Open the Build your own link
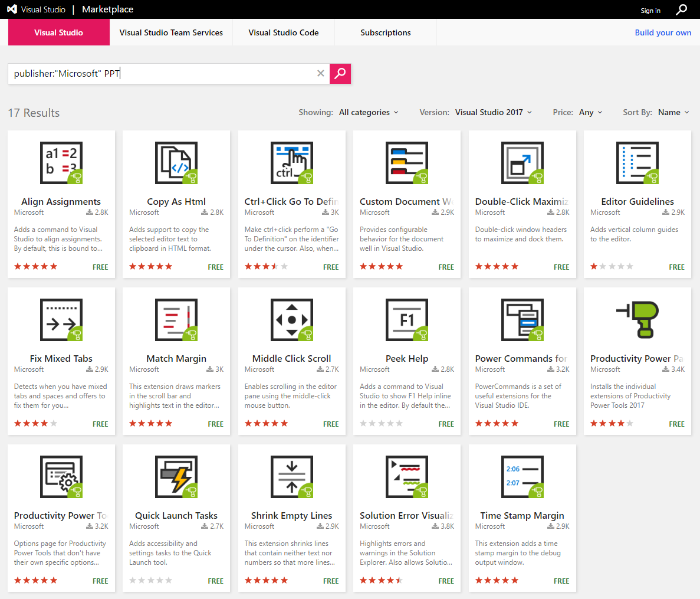This screenshot has height=599, width=700. coord(663,32)
